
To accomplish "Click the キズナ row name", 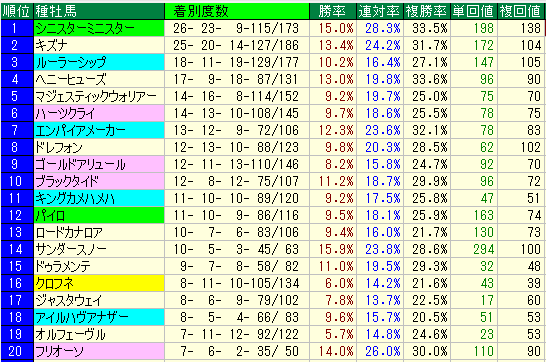I will coord(52,45).
